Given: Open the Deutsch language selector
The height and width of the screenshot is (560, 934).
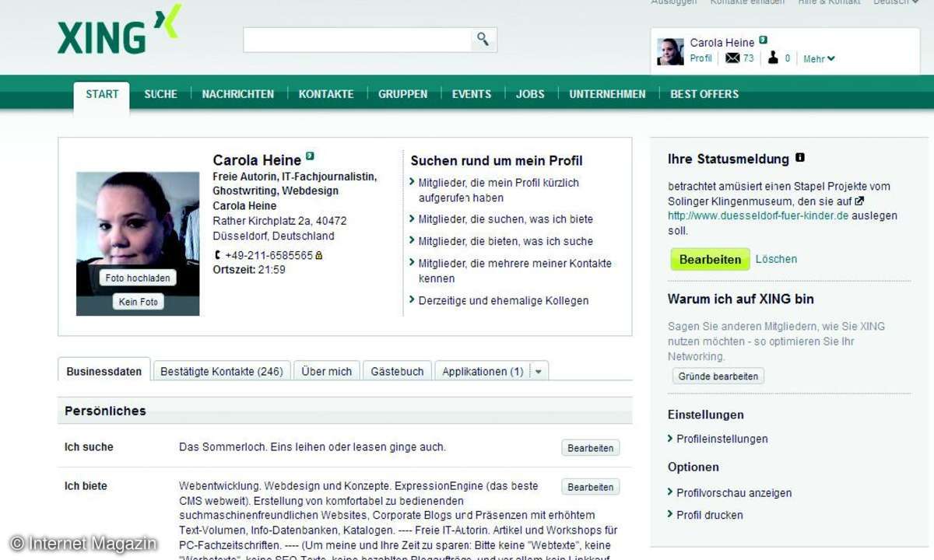Looking at the screenshot, I should point(895,2).
